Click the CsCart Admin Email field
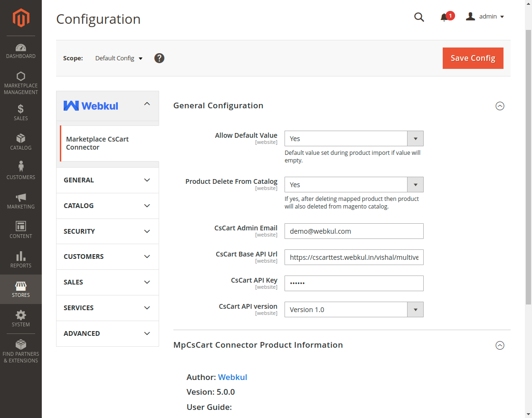 (353, 231)
